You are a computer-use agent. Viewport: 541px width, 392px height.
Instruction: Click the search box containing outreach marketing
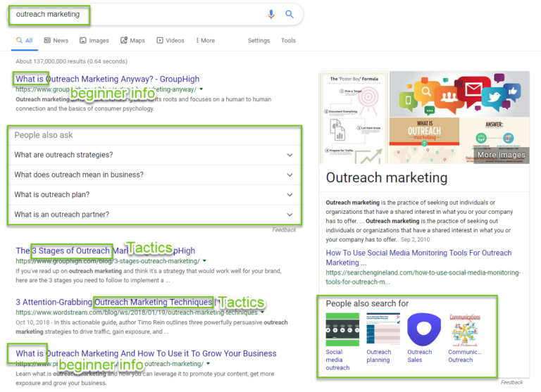pos(134,14)
